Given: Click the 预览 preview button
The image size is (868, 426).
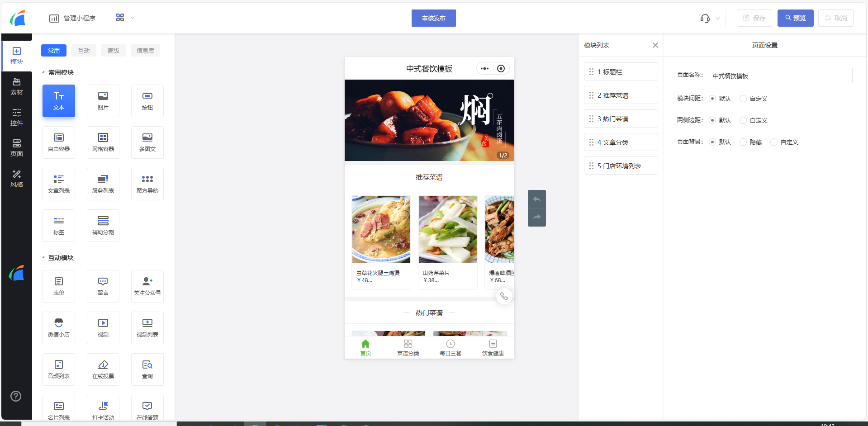Looking at the screenshot, I should tap(796, 18).
